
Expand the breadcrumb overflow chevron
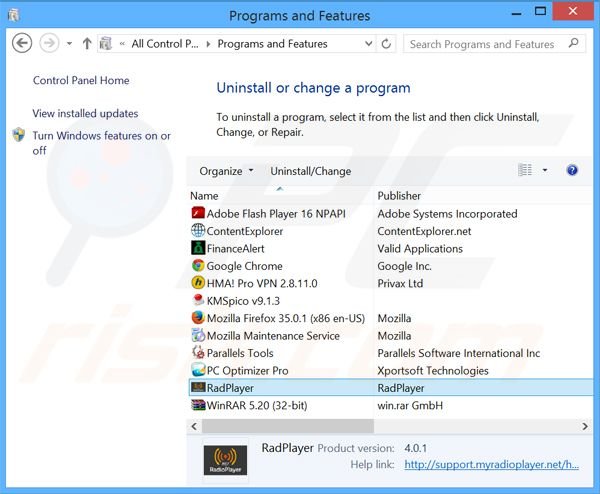click(x=122, y=44)
